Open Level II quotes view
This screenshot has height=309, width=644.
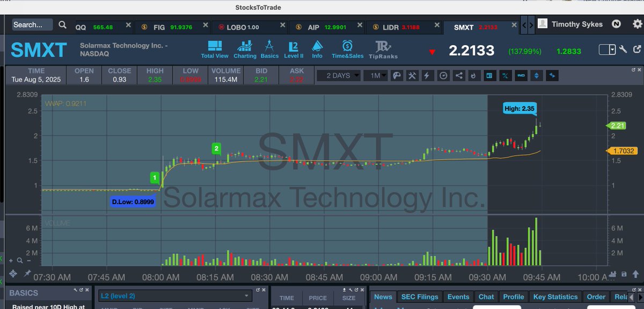point(294,49)
